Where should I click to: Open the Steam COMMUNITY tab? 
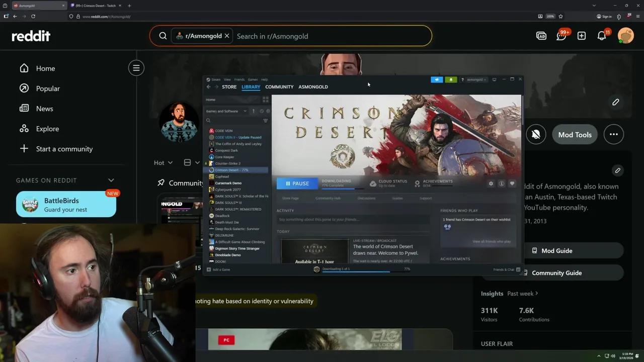(279, 86)
